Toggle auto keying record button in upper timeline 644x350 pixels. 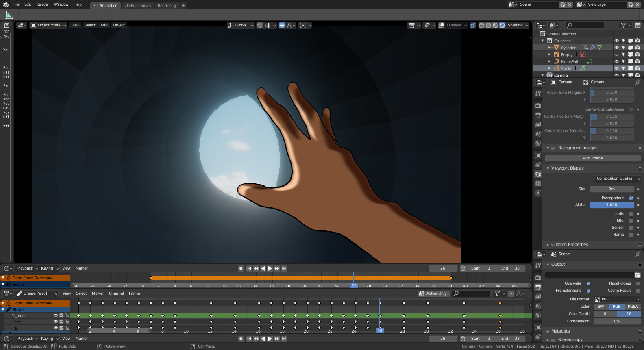241,268
